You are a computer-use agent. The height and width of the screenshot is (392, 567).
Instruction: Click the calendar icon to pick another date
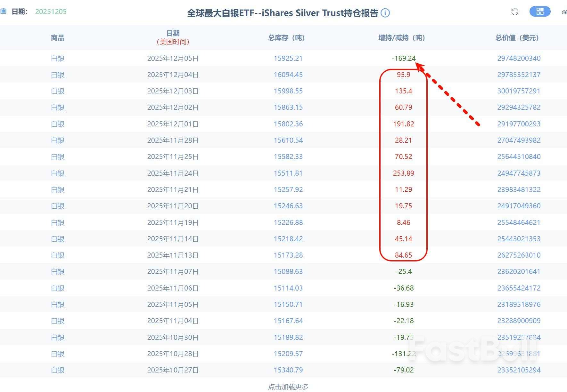click(4, 11)
